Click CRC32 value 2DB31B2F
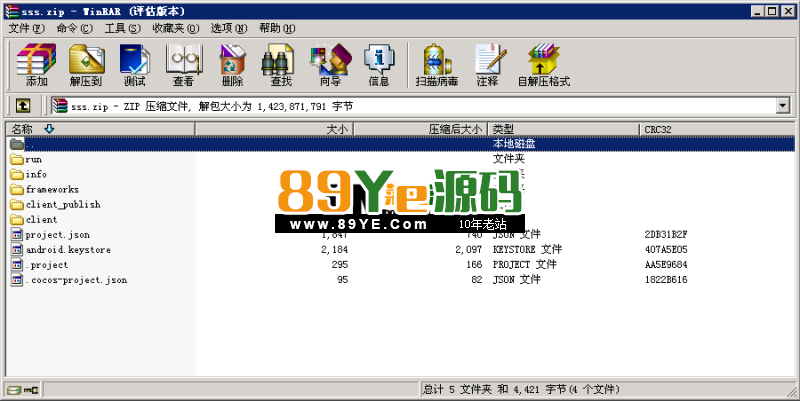800x401 pixels. (666, 235)
